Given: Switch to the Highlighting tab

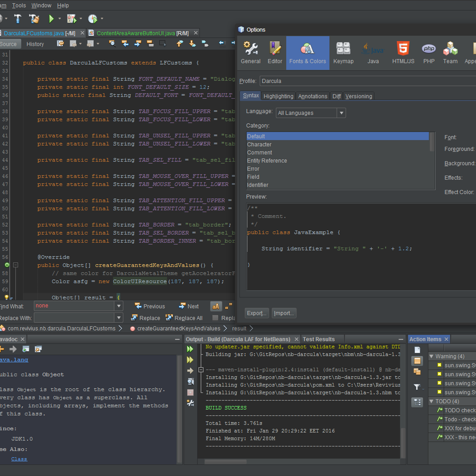Looking at the screenshot, I should click(278, 96).
